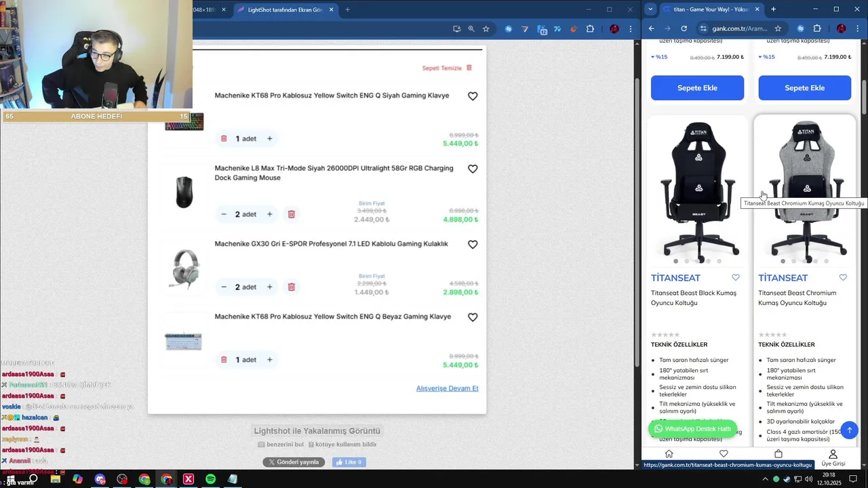The width and height of the screenshot is (868, 488).
Task: Favorite the Titanseat Beast Black chair
Action: [x=736, y=277]
